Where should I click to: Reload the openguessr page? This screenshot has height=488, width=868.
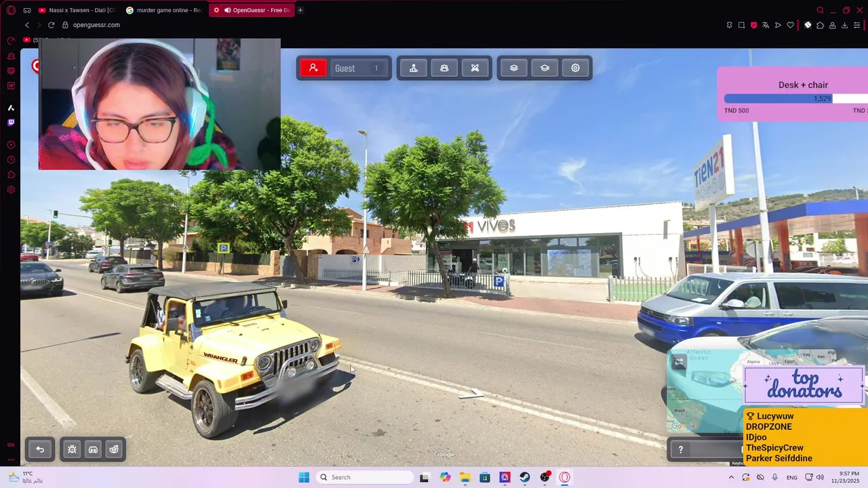tap(51, 25)
